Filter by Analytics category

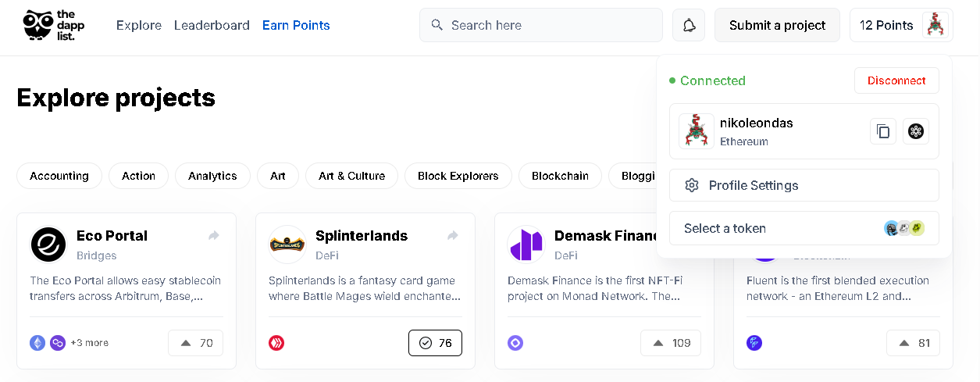tap(212, 176)
